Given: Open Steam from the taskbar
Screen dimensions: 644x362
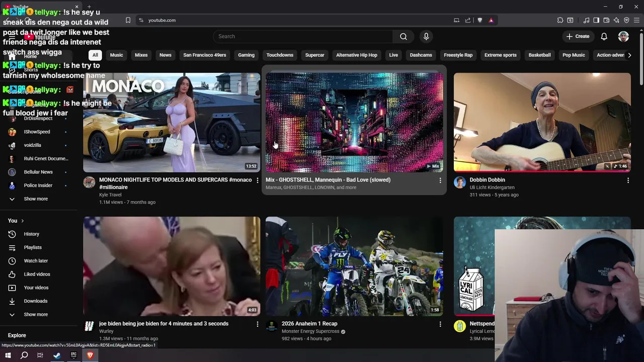Looking at the screenshot, I should tap(57, 355).
